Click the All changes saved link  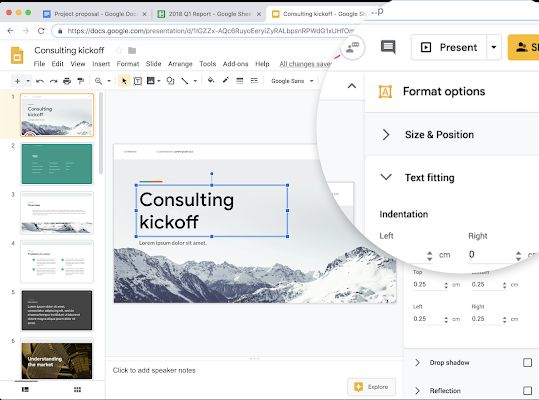tap(305, 64)
